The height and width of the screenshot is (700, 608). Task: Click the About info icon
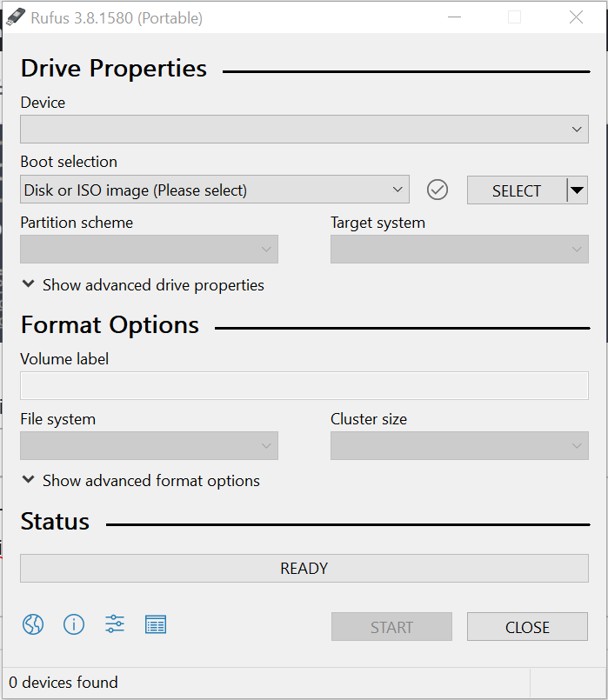tap(74, 624)
